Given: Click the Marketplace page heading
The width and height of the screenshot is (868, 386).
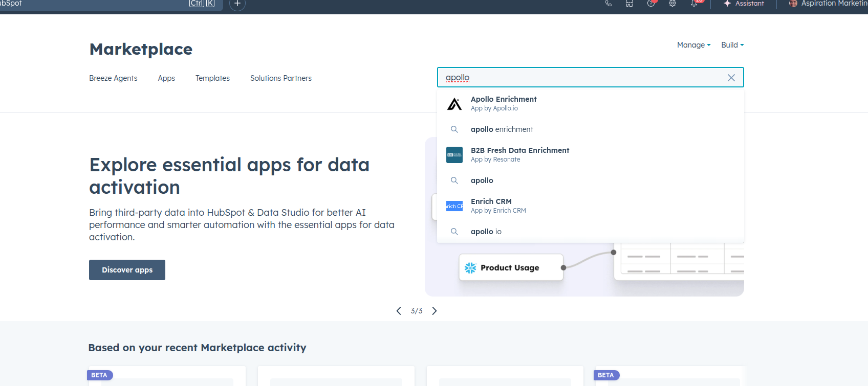Looking at the screenshot, I should click(x=141, y=49).
